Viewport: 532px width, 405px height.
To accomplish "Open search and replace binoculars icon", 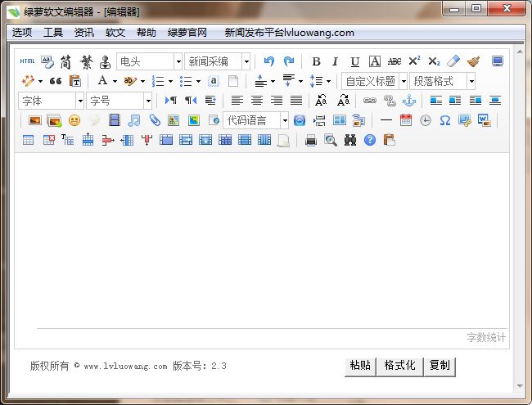I will 349,140.
